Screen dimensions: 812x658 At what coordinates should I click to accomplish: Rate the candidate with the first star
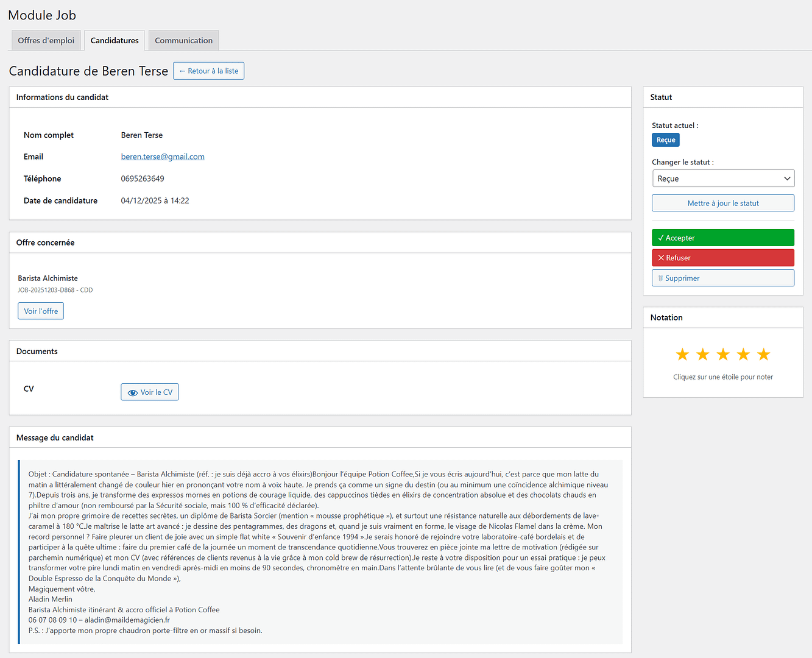(x=682, y=355)
